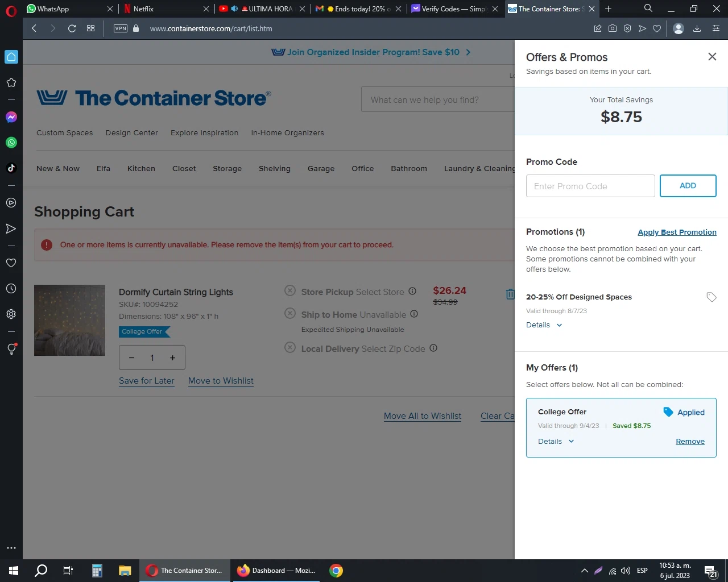This screenshot has height=582, width=728.
Task: Switch to Verify Codes tab
Action: click(455, 9)
